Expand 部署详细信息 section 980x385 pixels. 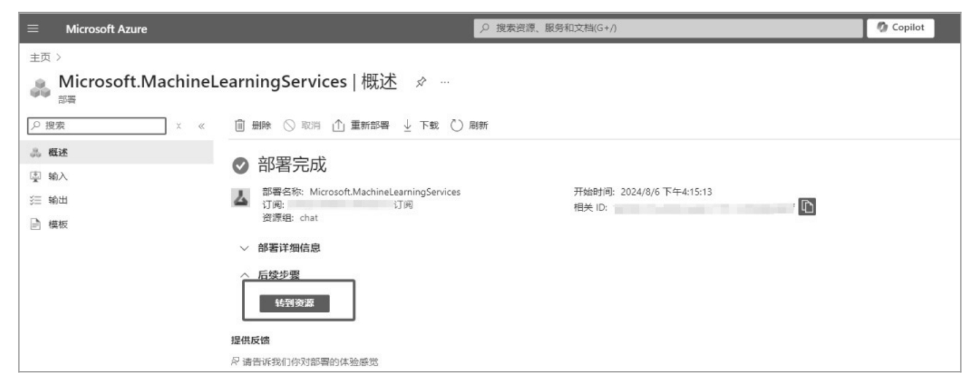pos(280,248)
